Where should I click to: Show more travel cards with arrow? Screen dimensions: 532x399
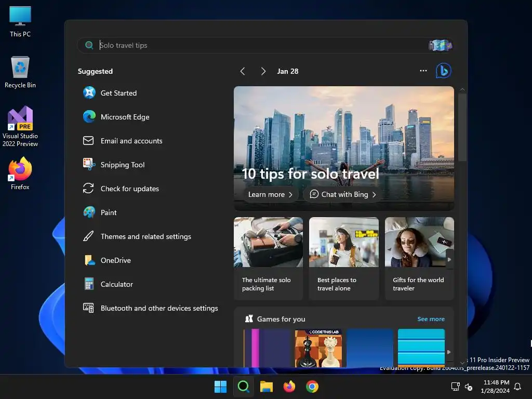coord(449,260)
